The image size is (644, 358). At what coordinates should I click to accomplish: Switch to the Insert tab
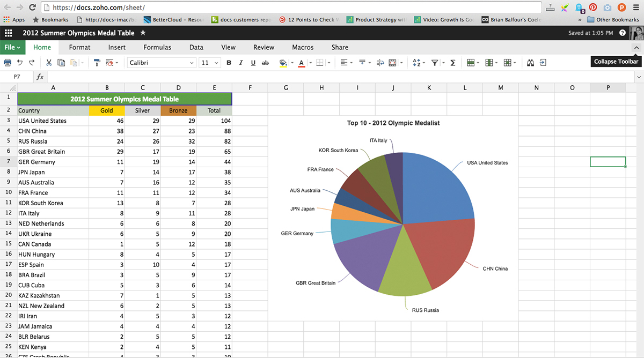coord(117,47)
